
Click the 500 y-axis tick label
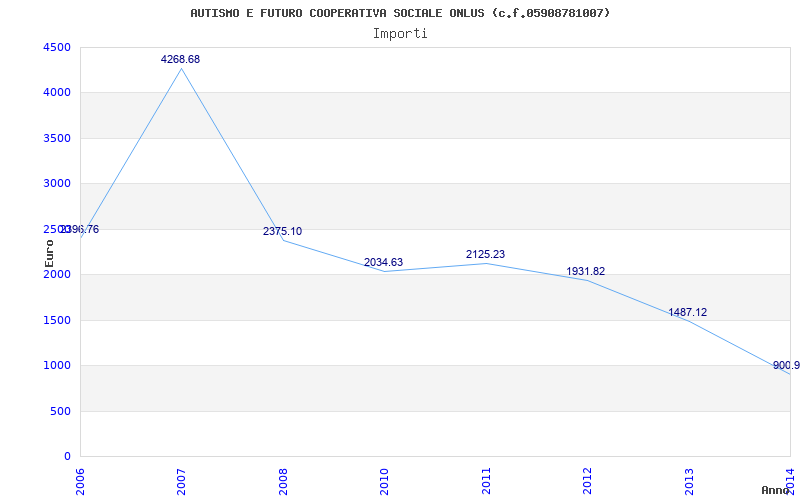61,411
